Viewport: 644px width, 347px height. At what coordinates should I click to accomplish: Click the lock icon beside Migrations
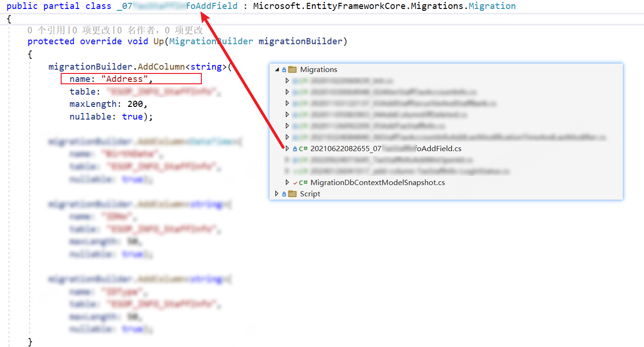284,70
